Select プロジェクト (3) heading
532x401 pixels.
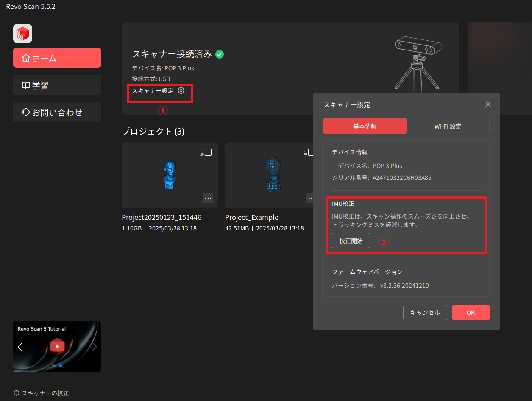[x=153, y=132]
